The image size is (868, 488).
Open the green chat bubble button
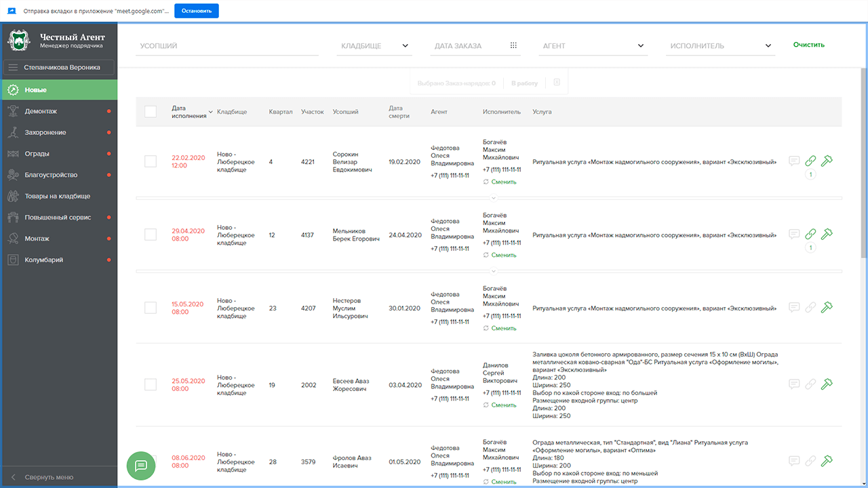[141, 466]
